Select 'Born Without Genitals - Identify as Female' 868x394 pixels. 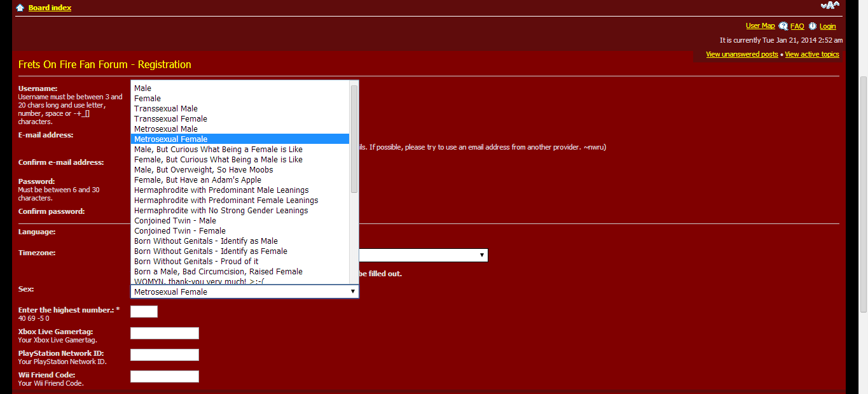240,251
